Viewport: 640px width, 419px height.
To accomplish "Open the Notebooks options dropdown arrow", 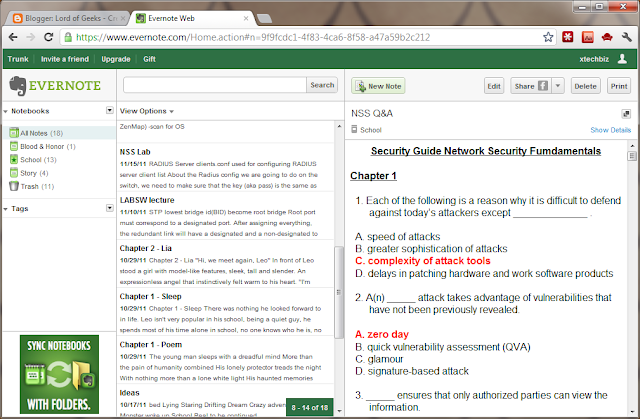I will (109, 110).
